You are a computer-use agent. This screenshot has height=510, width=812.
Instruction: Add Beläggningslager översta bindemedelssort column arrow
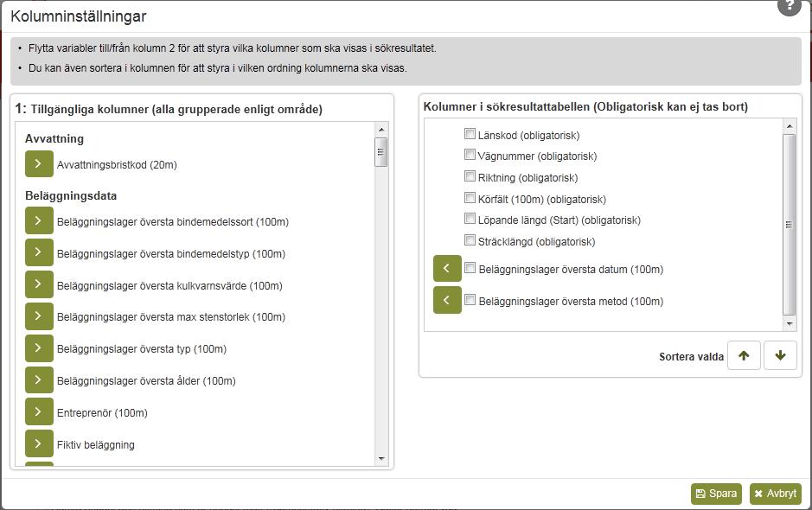(x=39, y=220)
